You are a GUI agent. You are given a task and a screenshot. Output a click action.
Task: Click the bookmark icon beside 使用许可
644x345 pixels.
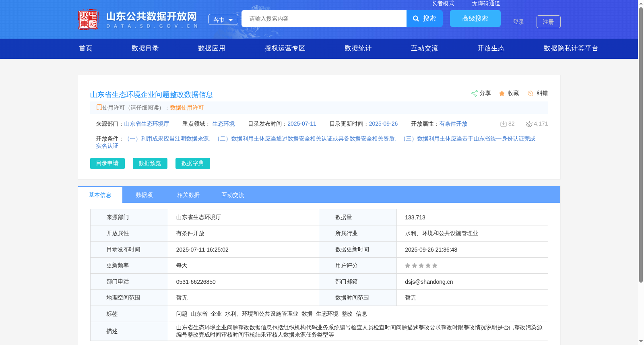(99, 107)
